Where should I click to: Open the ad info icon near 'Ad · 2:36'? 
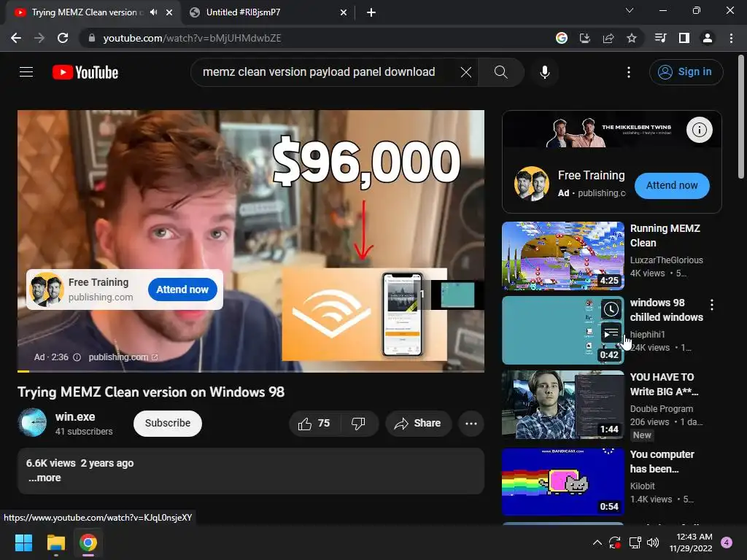coord(77,357)
